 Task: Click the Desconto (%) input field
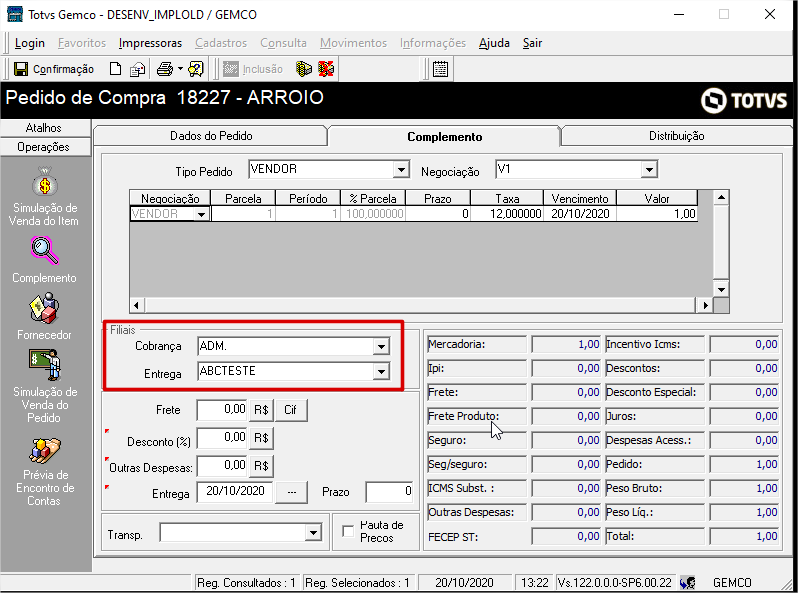coord(222,437)
